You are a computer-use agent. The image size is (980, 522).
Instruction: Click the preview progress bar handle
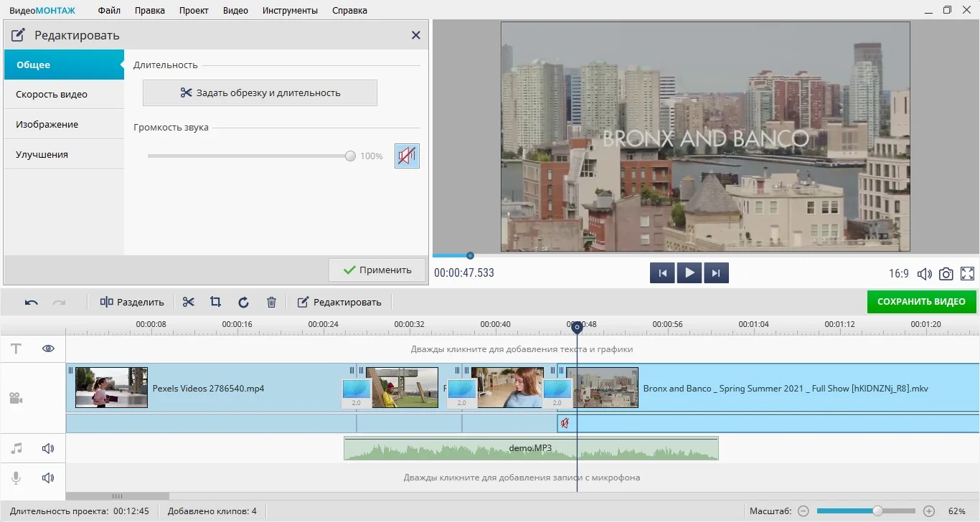point(470,255)
